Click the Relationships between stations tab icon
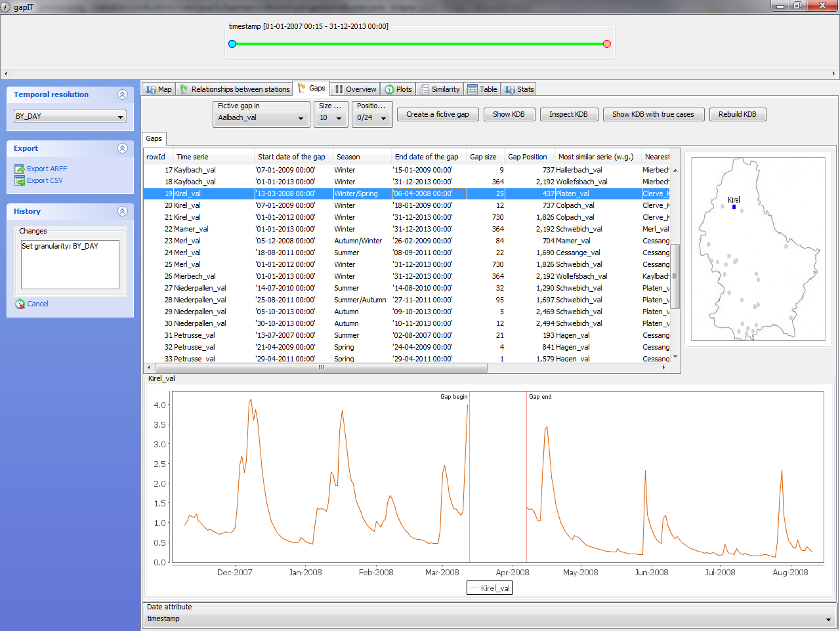This screenshot has width=840, height=631. click(184, 89)
